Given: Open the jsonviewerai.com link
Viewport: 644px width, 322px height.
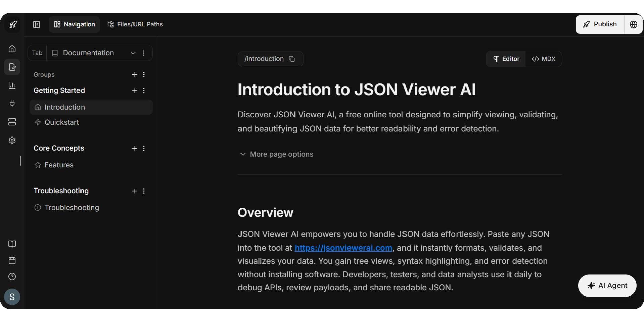Looking at the screenshot, I should pos(343,248).
